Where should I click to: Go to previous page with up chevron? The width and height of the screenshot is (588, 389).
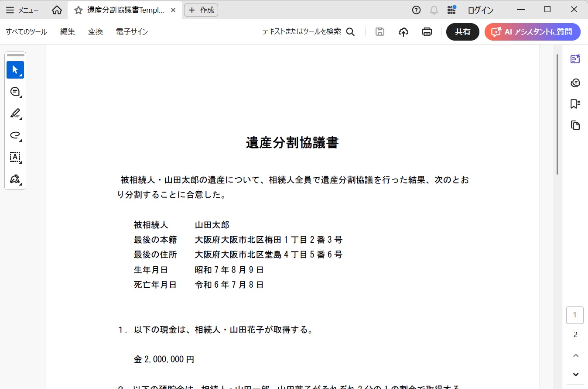point(575,355)
